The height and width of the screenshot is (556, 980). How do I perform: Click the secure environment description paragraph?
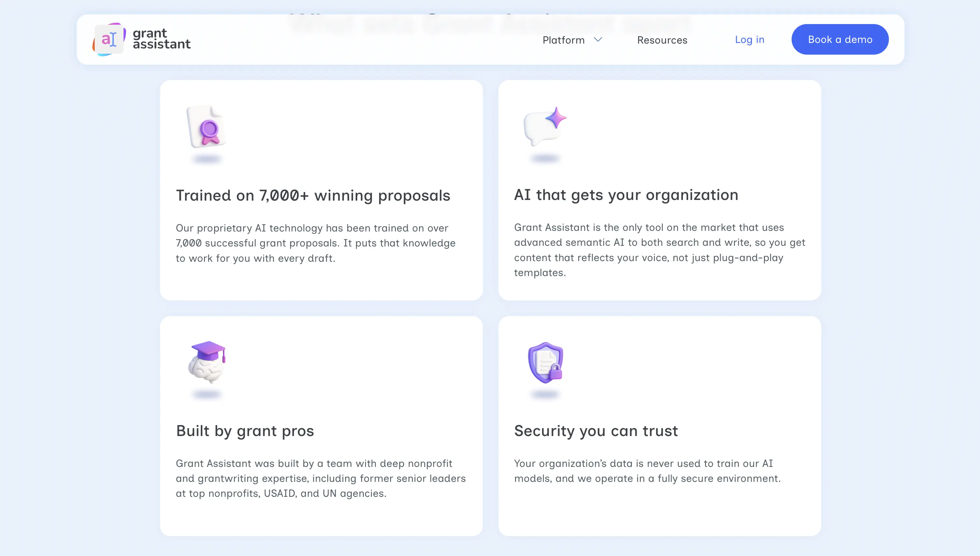[x=647, y=470]
